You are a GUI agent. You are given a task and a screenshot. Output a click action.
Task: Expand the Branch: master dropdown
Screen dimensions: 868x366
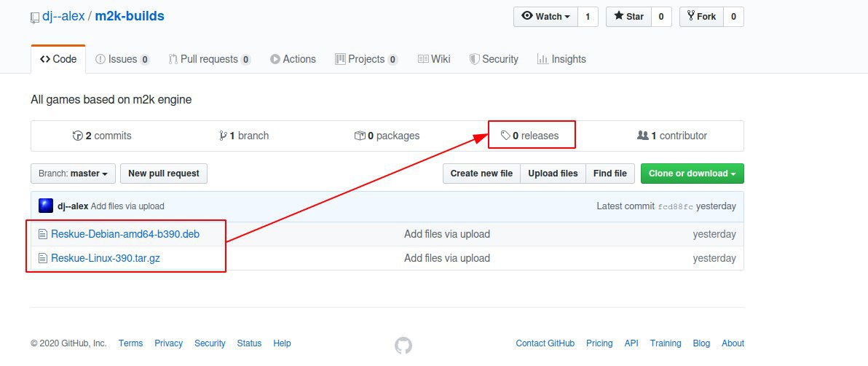coord(73,174)
